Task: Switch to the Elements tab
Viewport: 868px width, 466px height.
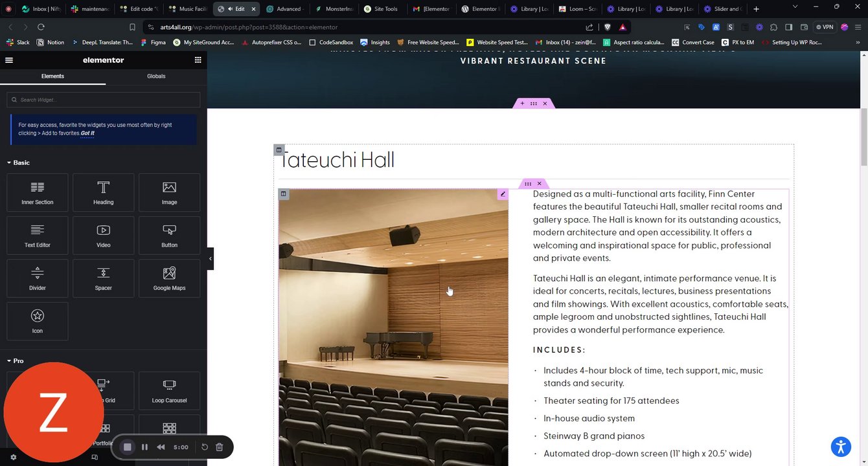Action: 52,76
